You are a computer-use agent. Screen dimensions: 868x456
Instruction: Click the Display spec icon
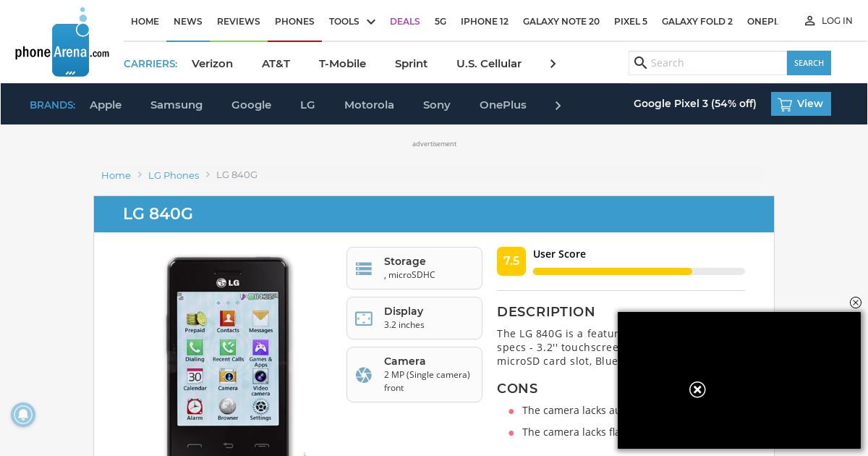(x=364, y=318)
